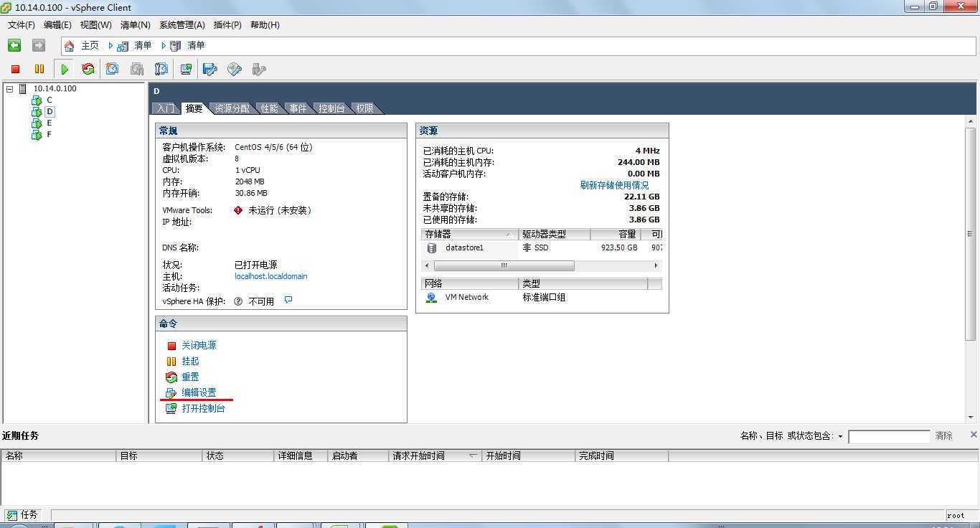
Task: Collapse the 10.14.0.100 tree node
Action: click(x=9, y=89)
